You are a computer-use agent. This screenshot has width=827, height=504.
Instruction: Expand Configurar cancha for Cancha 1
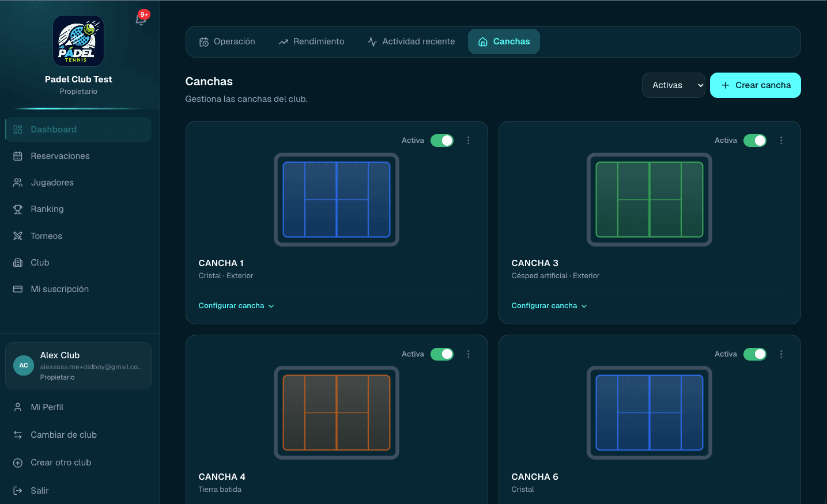(x=236, y=306)
